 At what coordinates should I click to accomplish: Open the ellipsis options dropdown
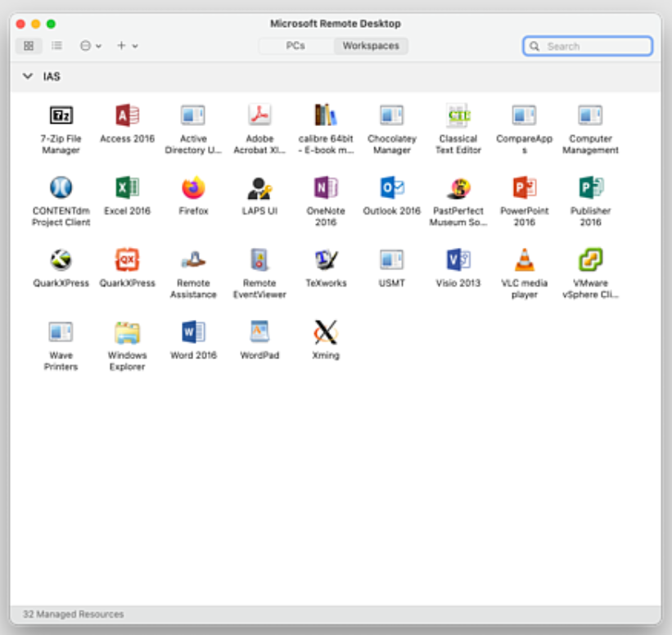coord(90,46)
